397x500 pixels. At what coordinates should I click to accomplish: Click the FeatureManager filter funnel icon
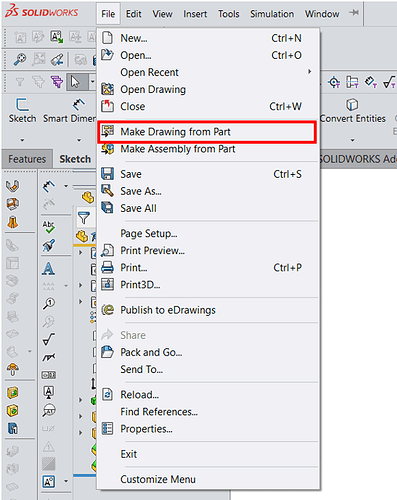(84, 218)
